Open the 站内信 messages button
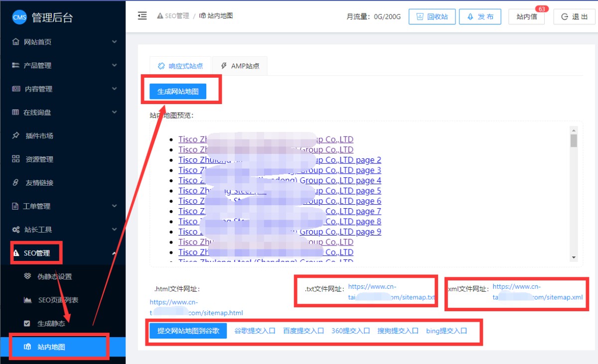The image size is (598, 364). point(526,16)
